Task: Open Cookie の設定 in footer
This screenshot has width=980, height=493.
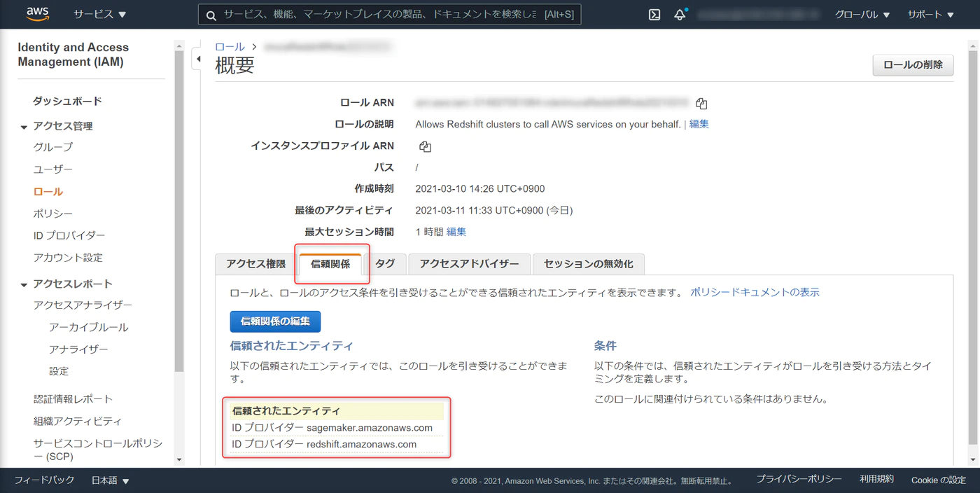Action: pos(939,480)
